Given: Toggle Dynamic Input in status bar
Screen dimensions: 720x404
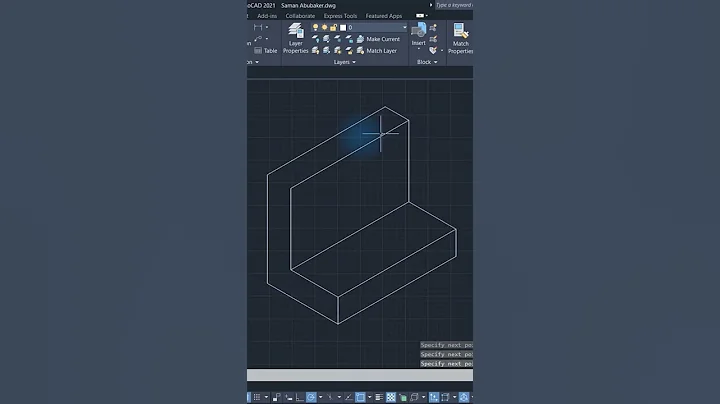Looking at the screenshot, I should click(288, 397).
